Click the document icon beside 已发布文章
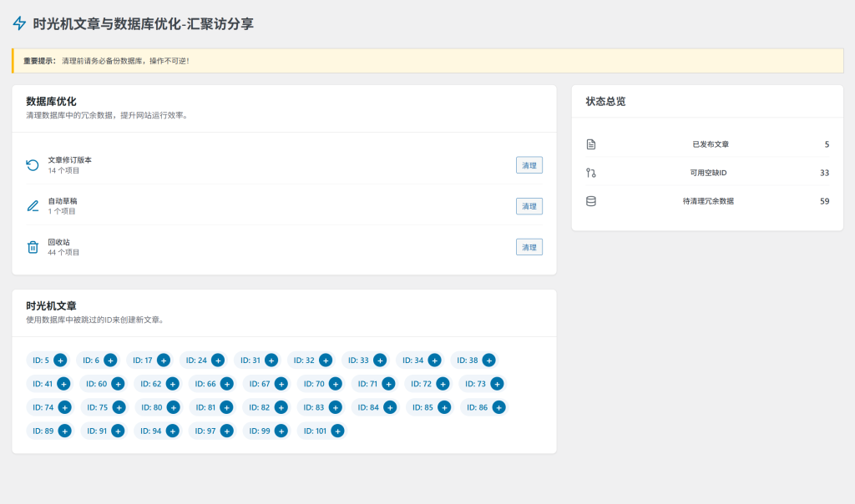 (591, 144)
